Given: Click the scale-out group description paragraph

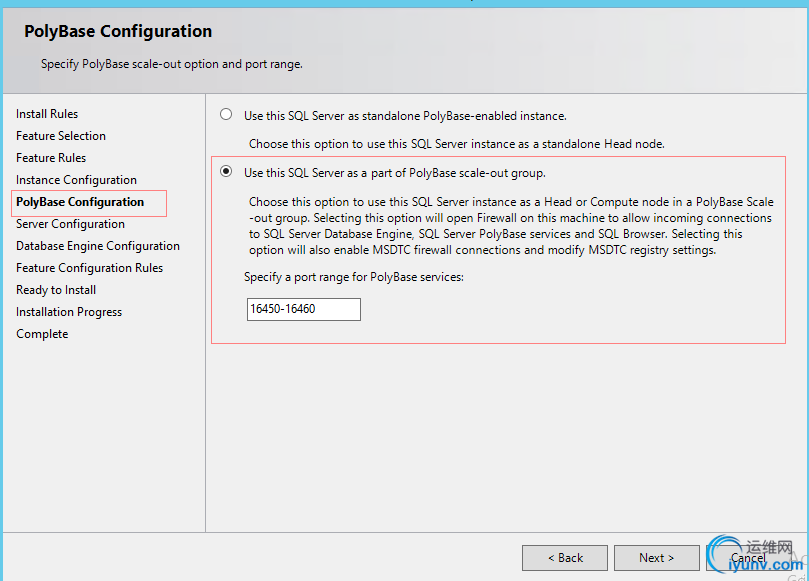Looking at the screenshot, I should click(511, 225).
